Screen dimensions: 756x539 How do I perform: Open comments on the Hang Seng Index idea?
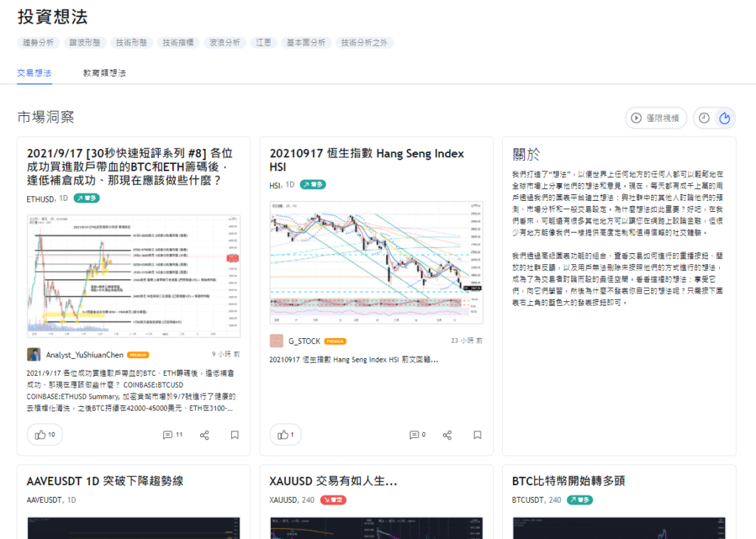(418, 435)
